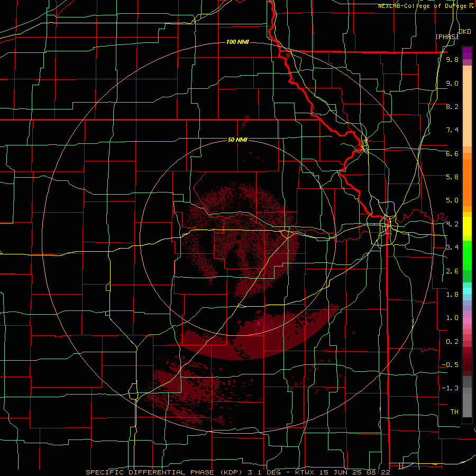This screenshot has width=476, height=476.
Task: Click the KTWX station identifier in the caption
Action: coord(304,472)
